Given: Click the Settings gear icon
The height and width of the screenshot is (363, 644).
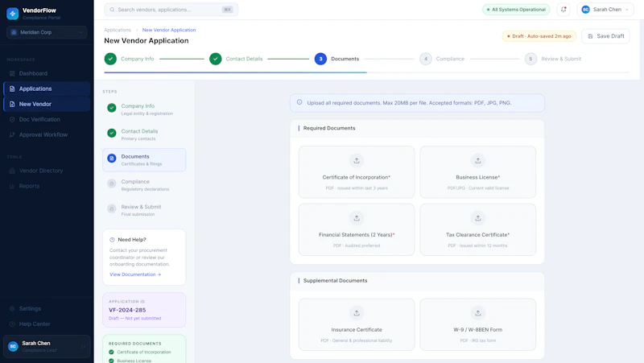Looking at the screenshot, I should click(12, 308).
